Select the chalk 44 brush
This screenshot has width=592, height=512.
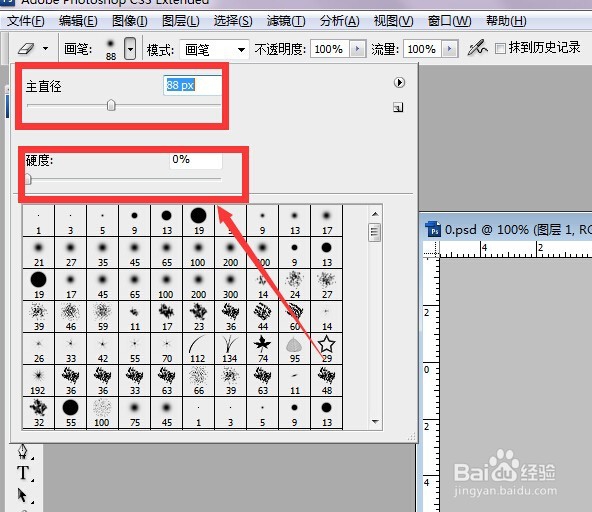pos(262,317)
